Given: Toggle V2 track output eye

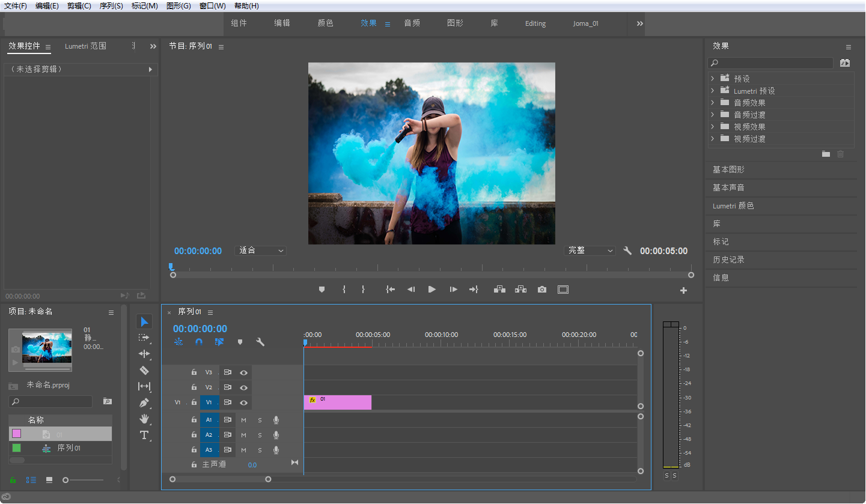Looking at the screenshot, I should [243, 387].
